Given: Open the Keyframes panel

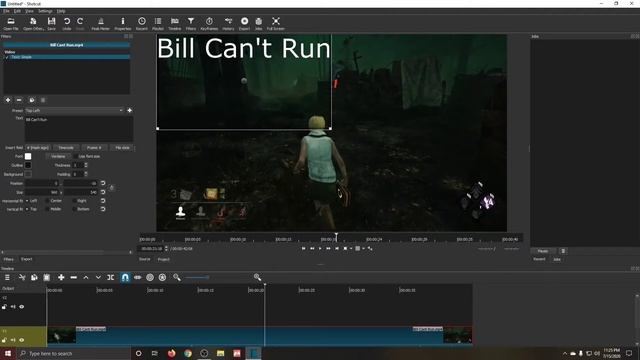Looking at the screenshot, I should click(209, 24).
